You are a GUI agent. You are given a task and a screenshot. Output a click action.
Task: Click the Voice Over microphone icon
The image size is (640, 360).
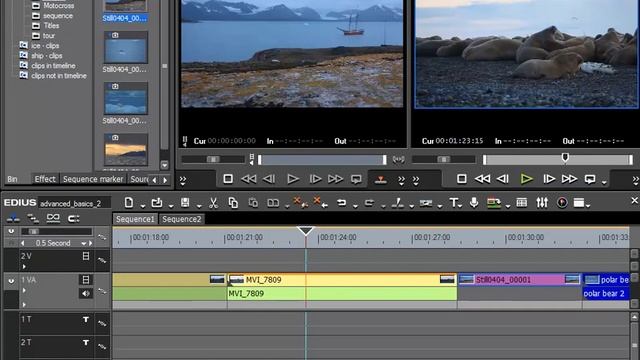474,202
